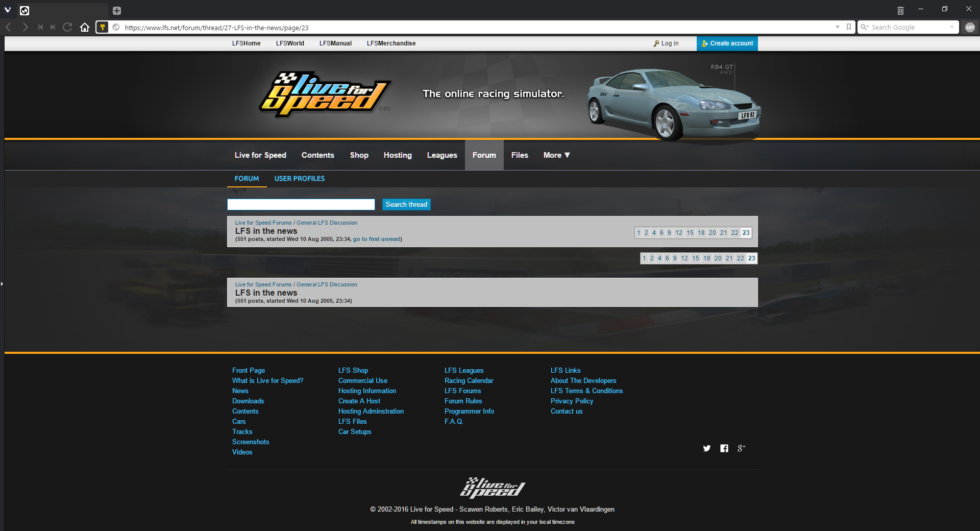Go to page 1 in upper pagination

click(639, 233)
